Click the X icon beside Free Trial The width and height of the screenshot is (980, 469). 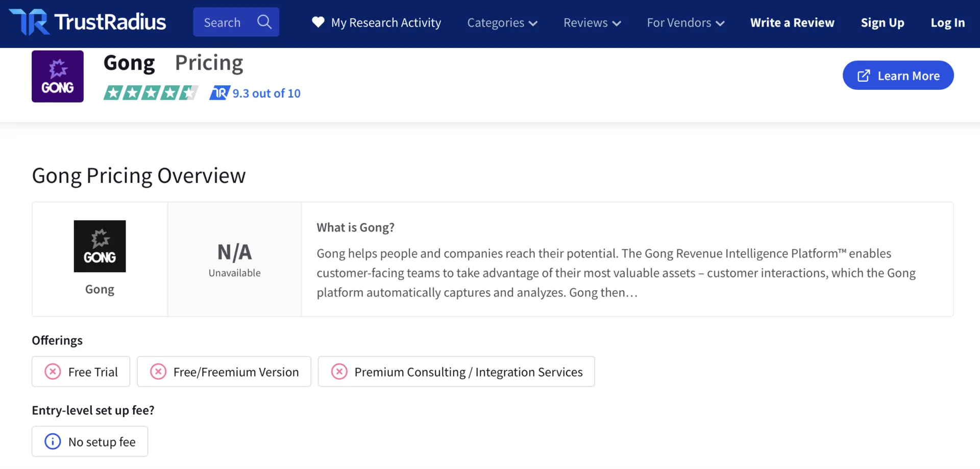click(53, 371)
